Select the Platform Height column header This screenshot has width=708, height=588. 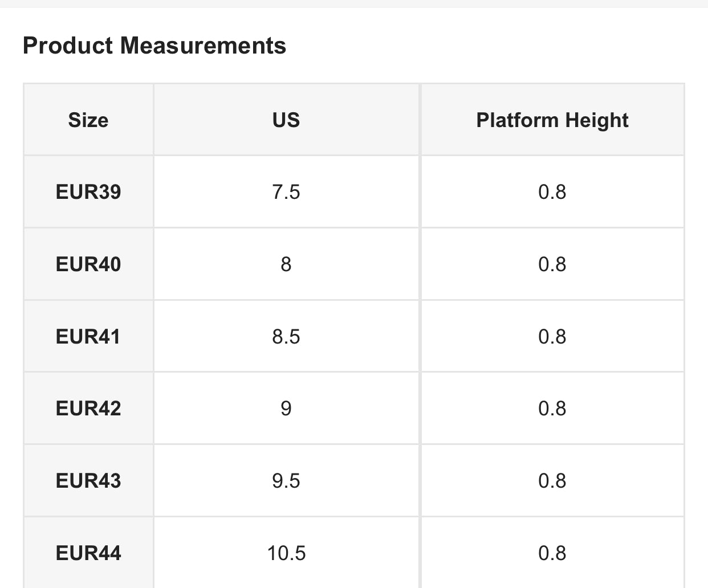(x=552, y=120)
